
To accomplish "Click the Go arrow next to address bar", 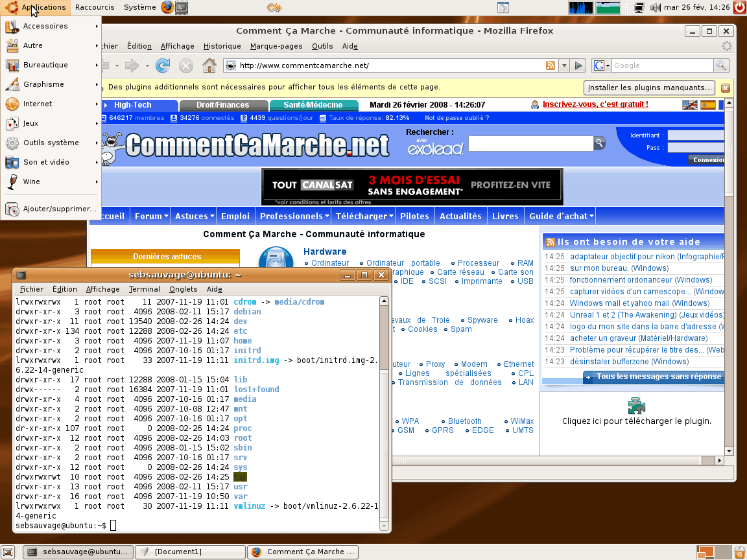I will click(578, 65).
